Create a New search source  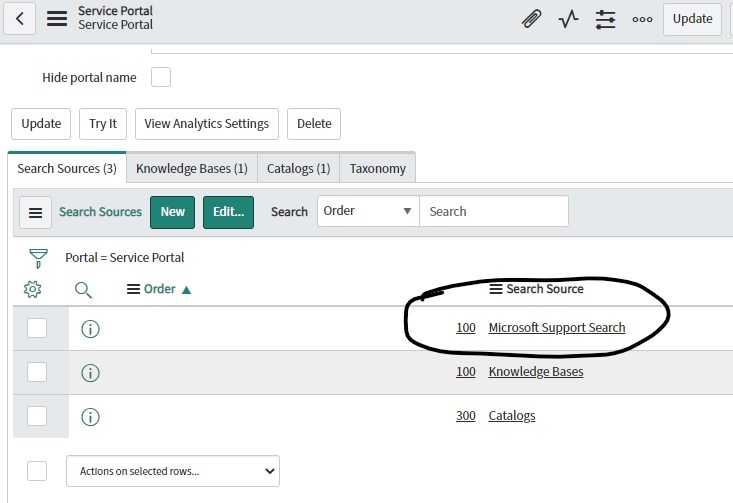point(172,212)
